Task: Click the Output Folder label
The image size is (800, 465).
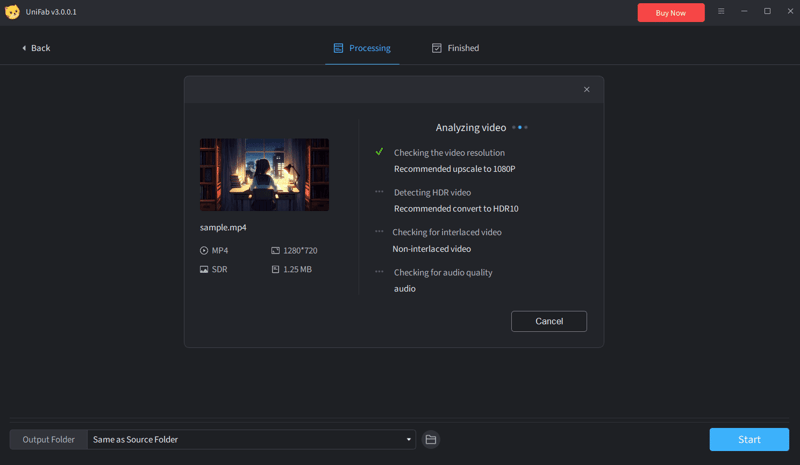Action: point(48,440)
